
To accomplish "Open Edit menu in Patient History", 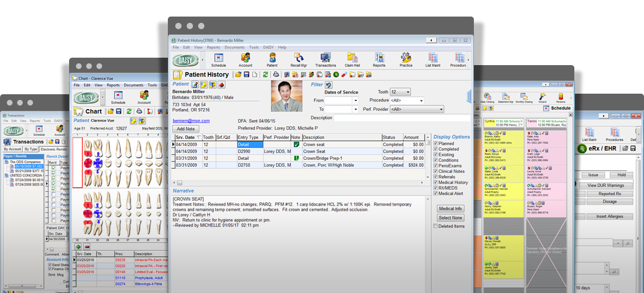I will [187, 47].
